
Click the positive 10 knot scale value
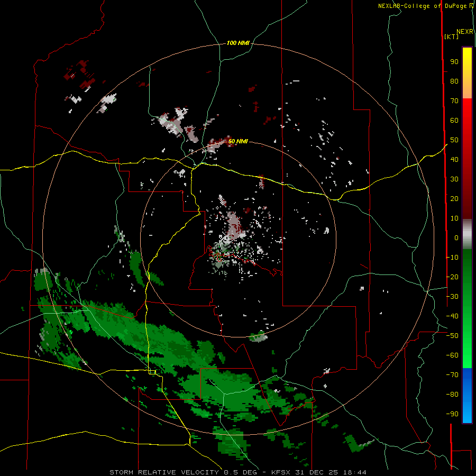[454, 218]
